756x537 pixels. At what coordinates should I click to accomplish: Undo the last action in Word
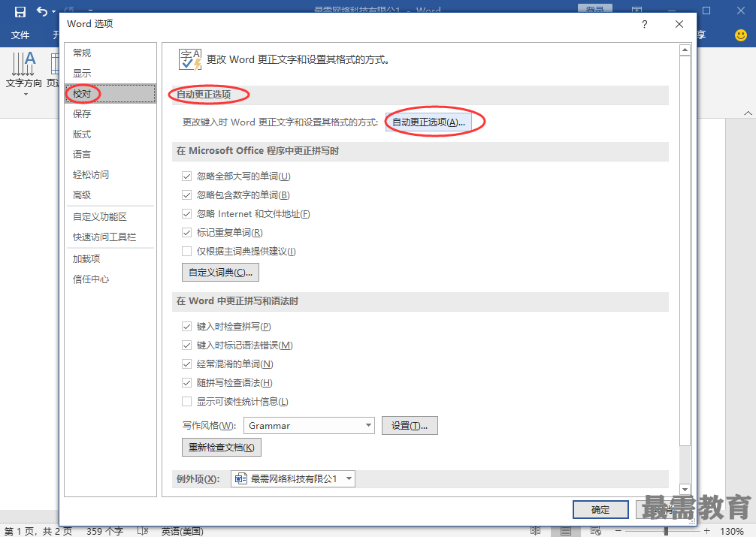coord(42,11)
